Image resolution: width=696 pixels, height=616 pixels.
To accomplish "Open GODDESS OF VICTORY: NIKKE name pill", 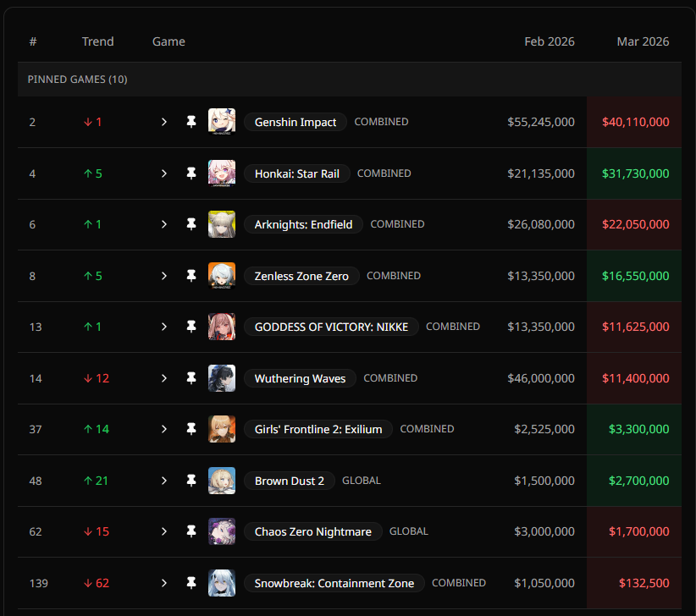I will coord(331,327).
